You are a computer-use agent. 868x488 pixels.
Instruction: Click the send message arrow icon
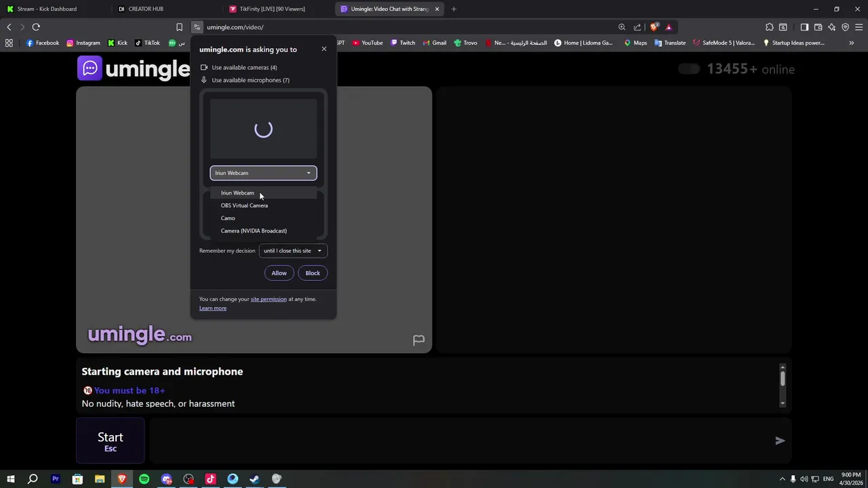coord(780,441)
